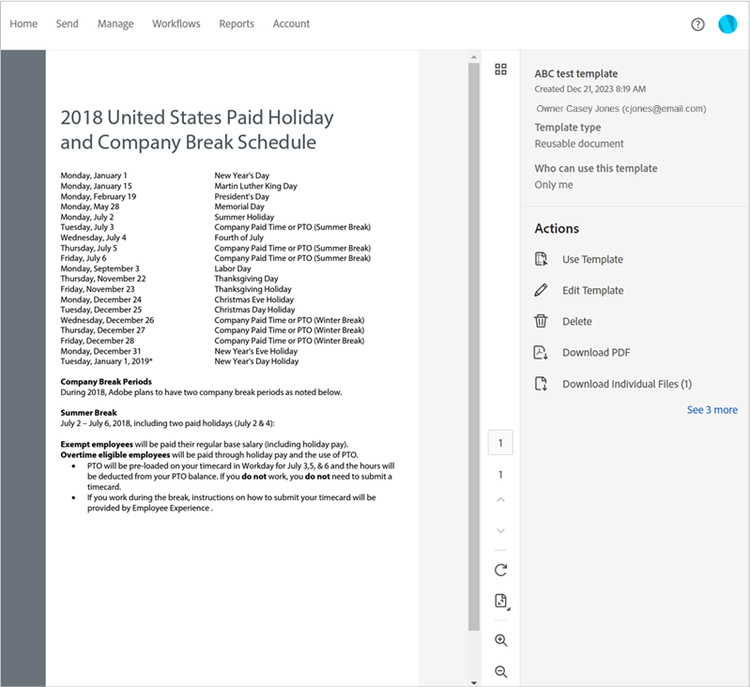Open the download document dropdown icon

[x=501, y=601]
